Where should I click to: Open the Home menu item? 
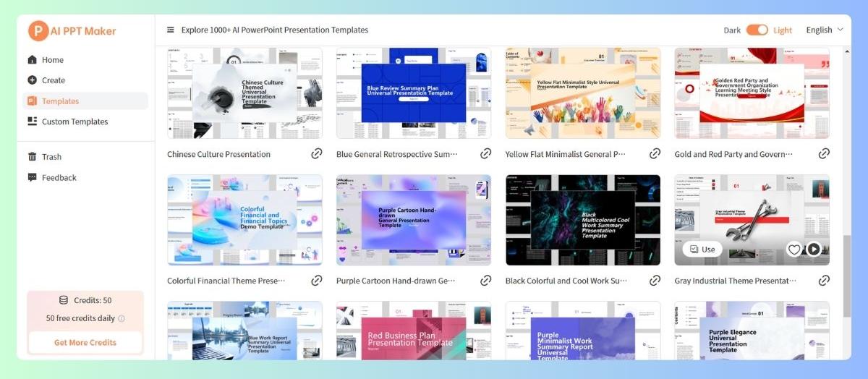point(52,60)
